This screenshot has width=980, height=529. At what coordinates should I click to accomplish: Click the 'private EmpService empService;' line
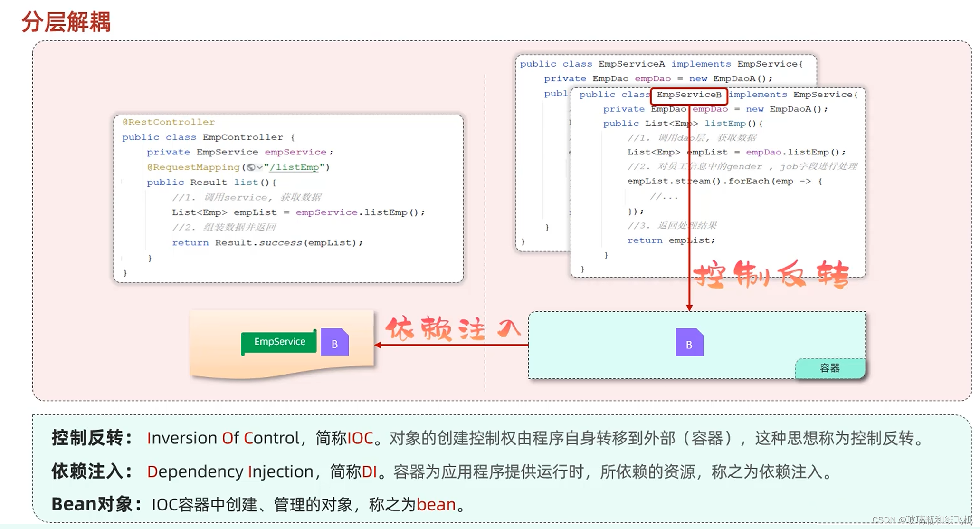[x=240, y=152]
